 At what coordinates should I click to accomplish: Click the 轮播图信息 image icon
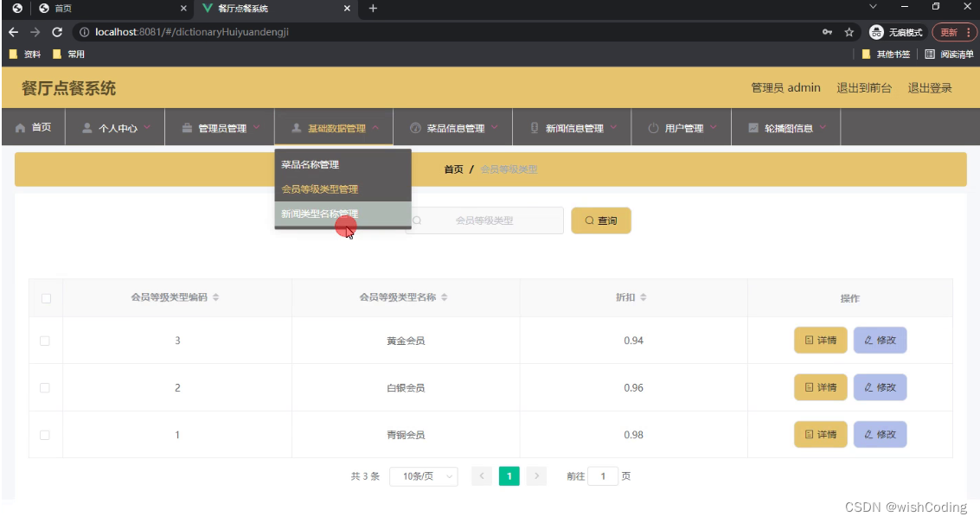(753, 126)
